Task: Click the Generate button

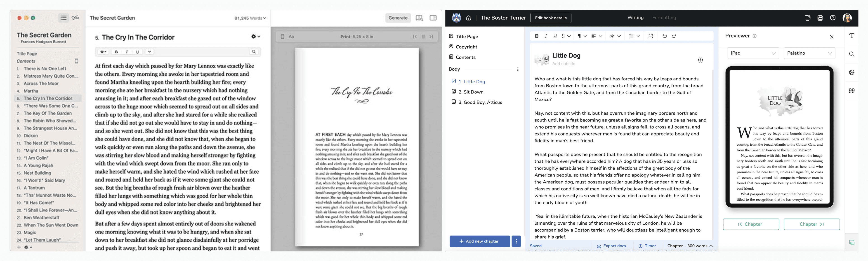Action: pyautogui.click(x=398, y=18)
